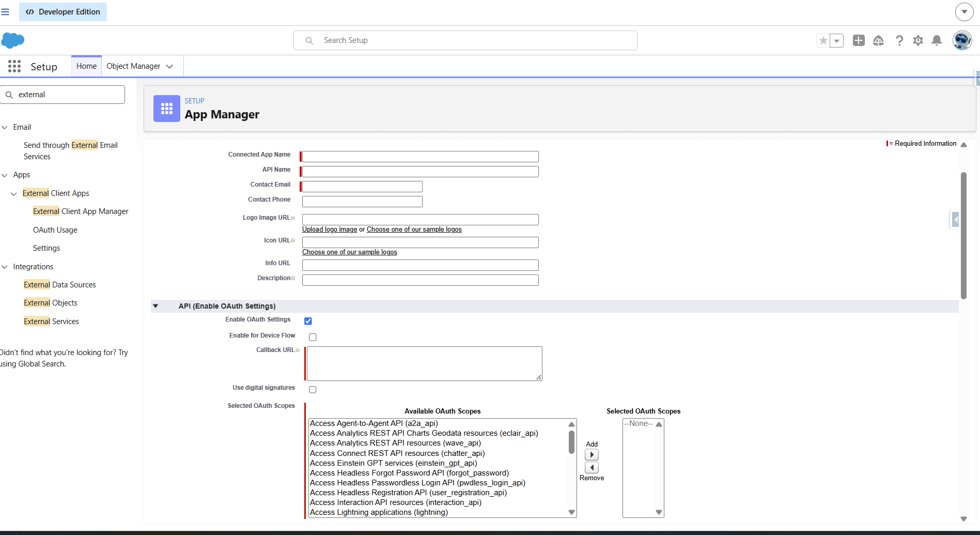The image size is (980, 535).
Task: Click the Salesforce cloud logo
Action: pyautogui.click(x=13, y=40)
